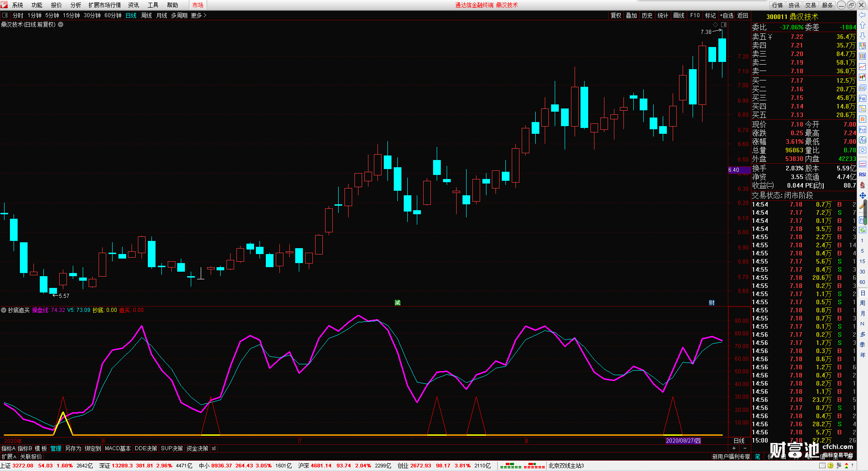Open the candlestick chart icon in sidebar
The height and width of the screenshot is (471, 868).
pos(863,77)
